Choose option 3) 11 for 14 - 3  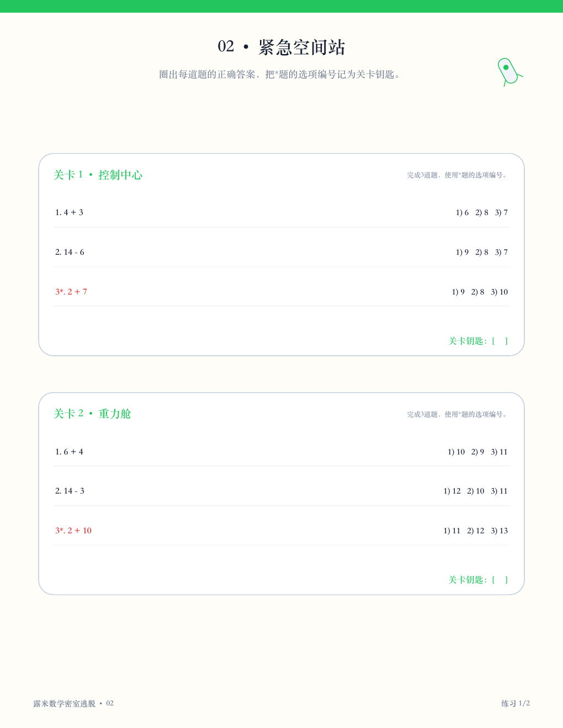[x=499, y=491]
